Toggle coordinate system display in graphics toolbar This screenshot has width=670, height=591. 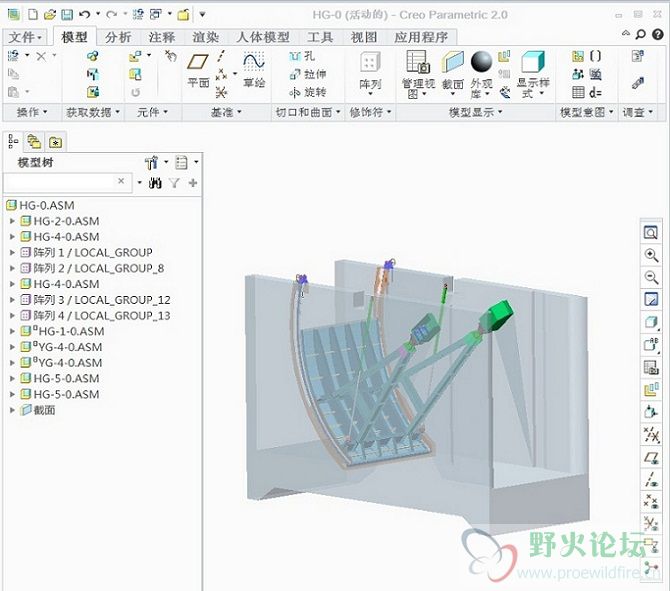651,522
